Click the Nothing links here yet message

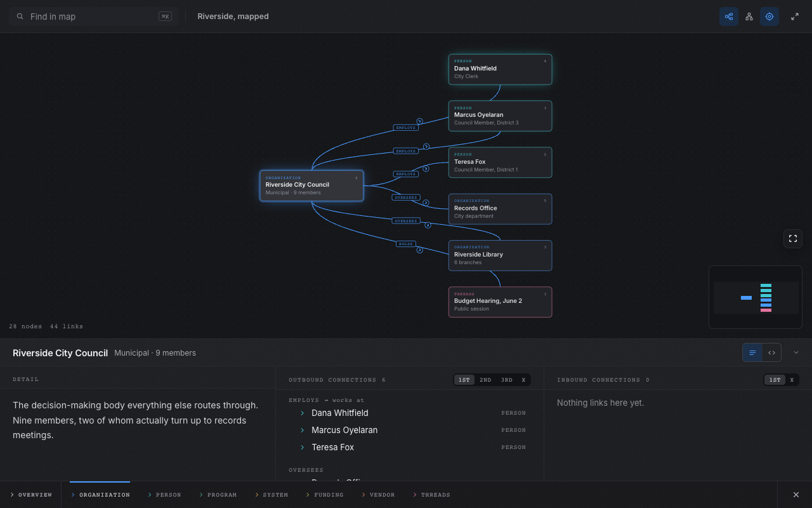pyautogui.click(x=600, y=403)
